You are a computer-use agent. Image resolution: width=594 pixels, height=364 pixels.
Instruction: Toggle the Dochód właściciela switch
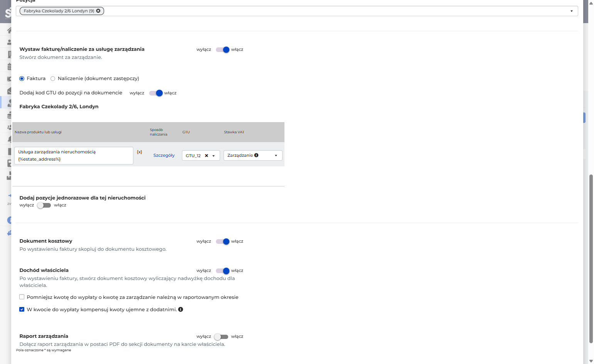[223, 271]
